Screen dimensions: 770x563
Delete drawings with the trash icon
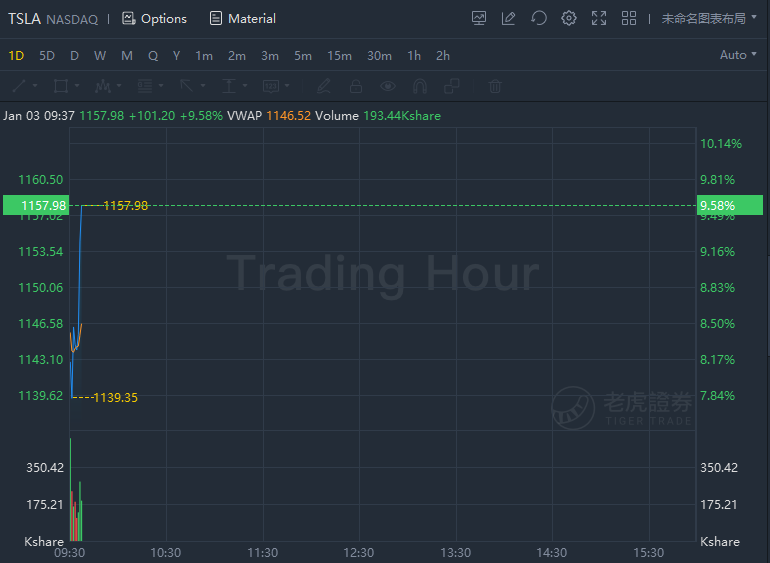[x=495, y=86]
